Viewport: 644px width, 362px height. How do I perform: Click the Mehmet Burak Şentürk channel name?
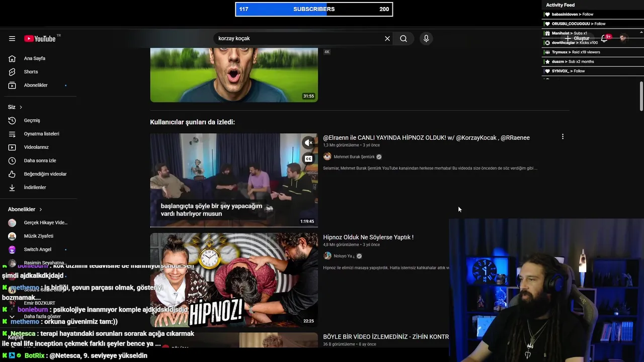[354, 157]
